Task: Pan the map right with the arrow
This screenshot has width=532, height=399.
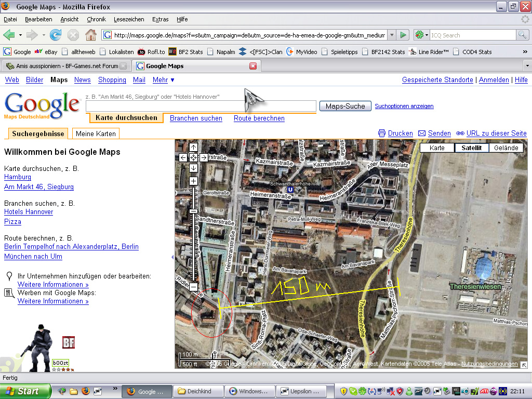Action: click(204, 157)
